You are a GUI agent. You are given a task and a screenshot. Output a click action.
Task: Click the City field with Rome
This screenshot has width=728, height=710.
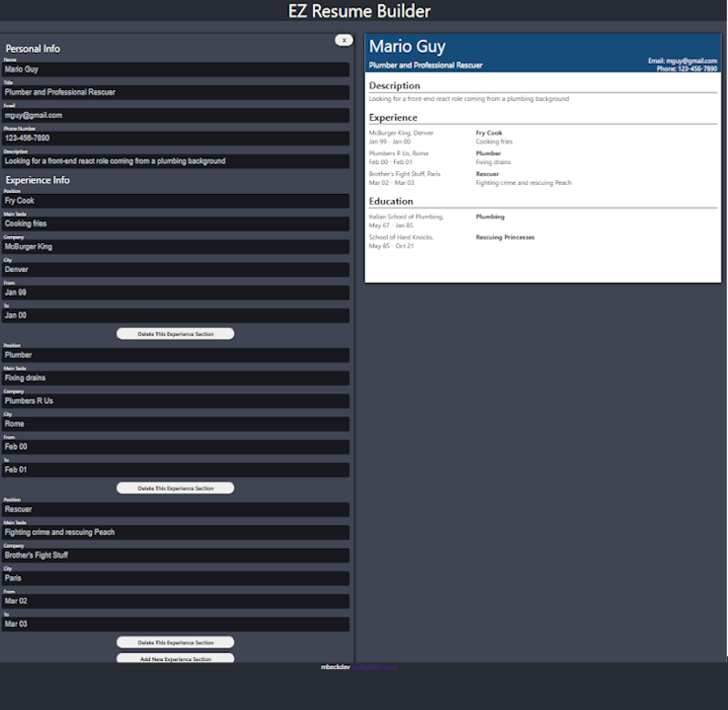[x=176, y=424]
